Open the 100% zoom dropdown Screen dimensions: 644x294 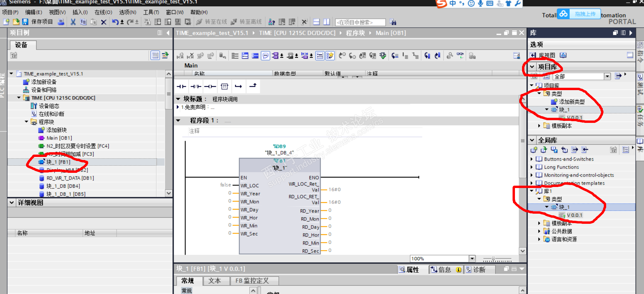472,259
